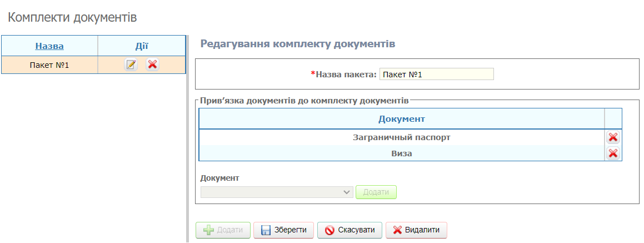The height and width of the screenshot is (243, 644).
Task: Remove Заграничный паспорт with its red X
Action: pos(613,137)
